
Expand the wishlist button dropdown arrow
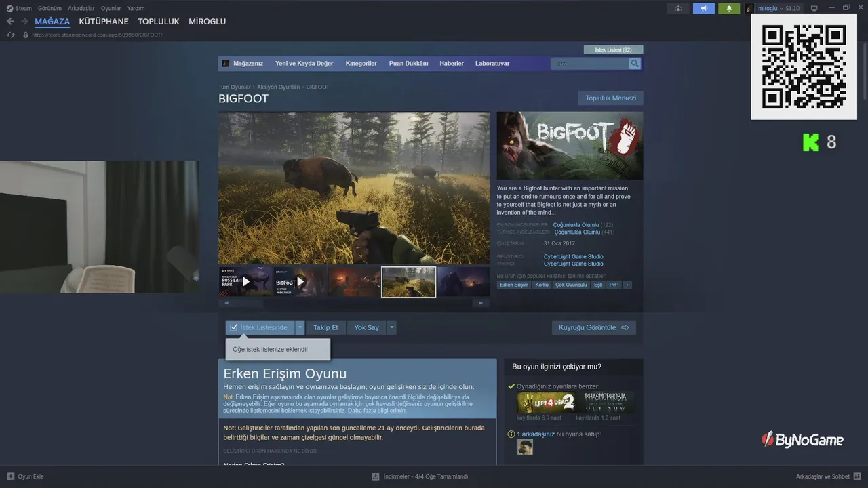300,327
